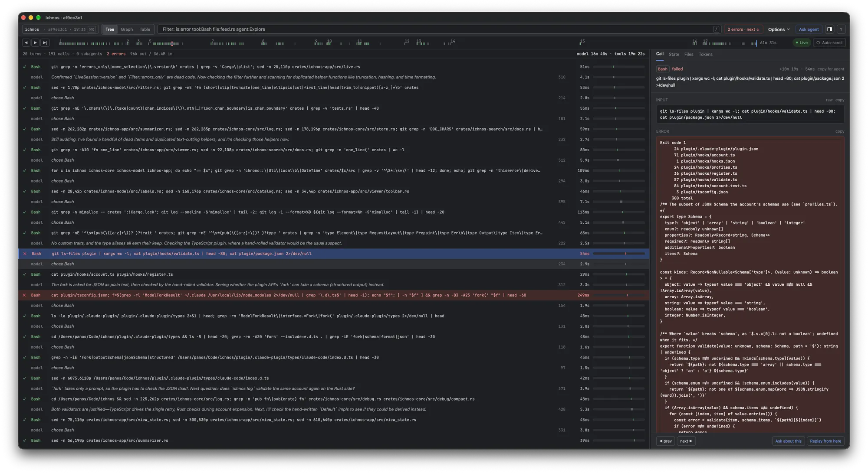
Task: Switch to Graph view
Action: (127, 29)
